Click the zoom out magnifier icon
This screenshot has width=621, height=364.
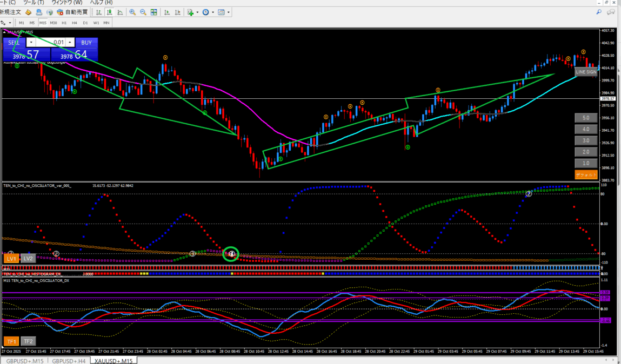(143, 12)
